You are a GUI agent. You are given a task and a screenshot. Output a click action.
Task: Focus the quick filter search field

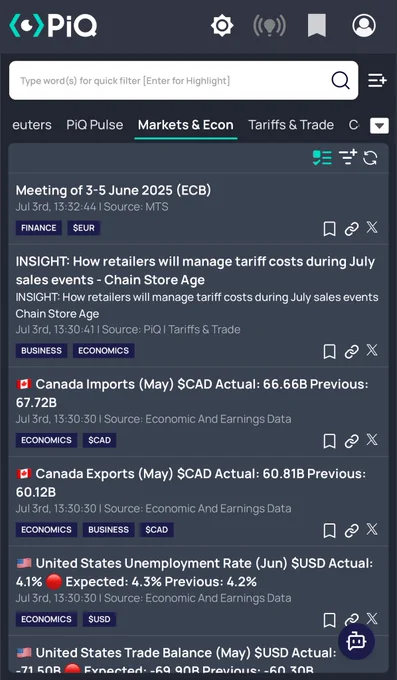[x=174, y=80]
